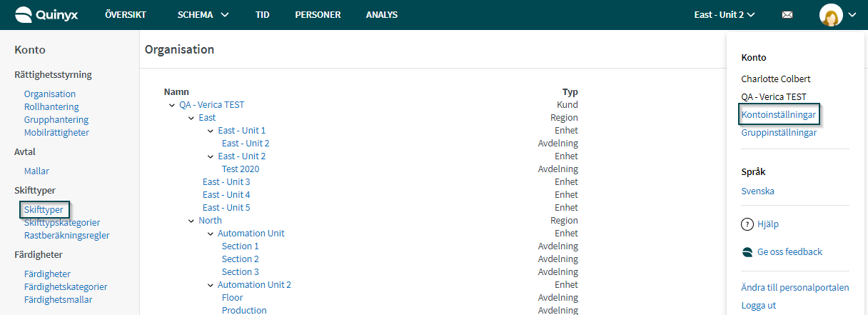Collapse the Automation Unit 2 node

pyautogui.click(x=211, y=285)
